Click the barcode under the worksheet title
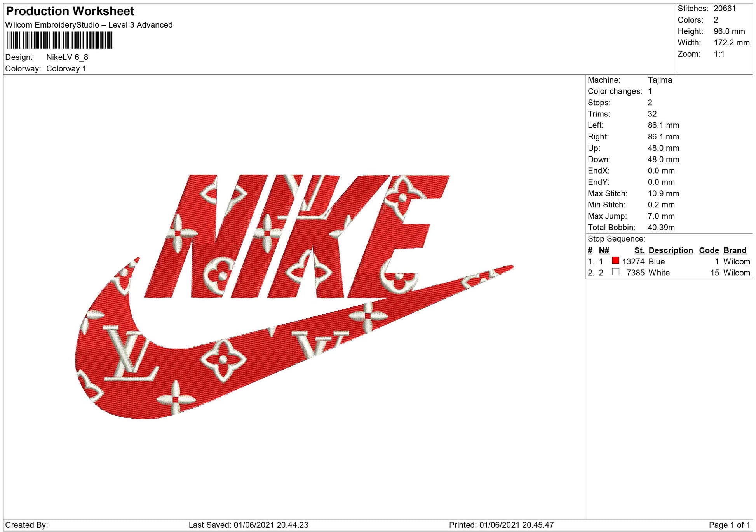Viewport: 756px width, 532px height. (60, 40)
